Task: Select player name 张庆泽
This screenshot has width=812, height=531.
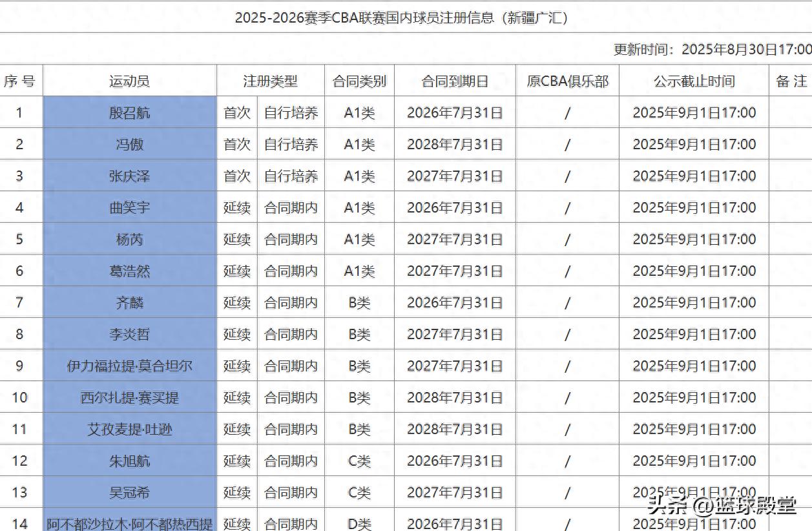Action: point(129,176)
